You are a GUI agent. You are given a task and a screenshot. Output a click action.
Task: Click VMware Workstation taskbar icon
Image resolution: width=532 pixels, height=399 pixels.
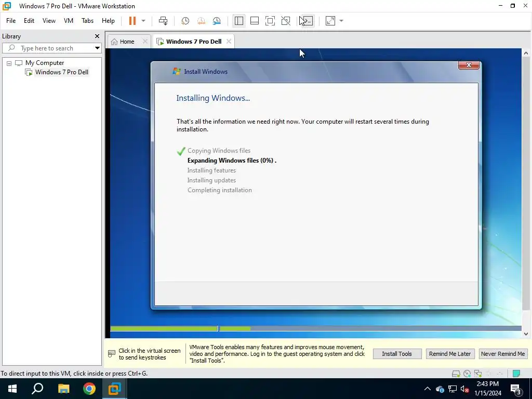(x=115, y=389)
